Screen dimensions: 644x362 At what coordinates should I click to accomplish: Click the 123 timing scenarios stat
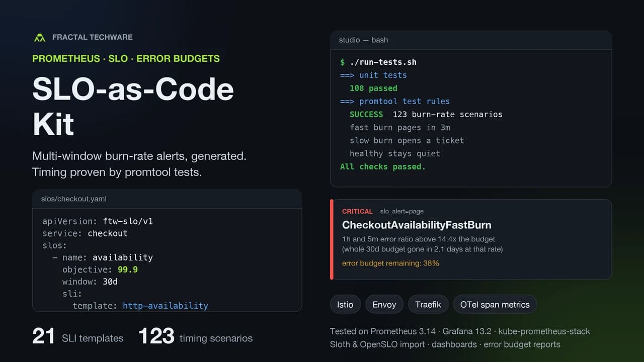click(196, 337)
